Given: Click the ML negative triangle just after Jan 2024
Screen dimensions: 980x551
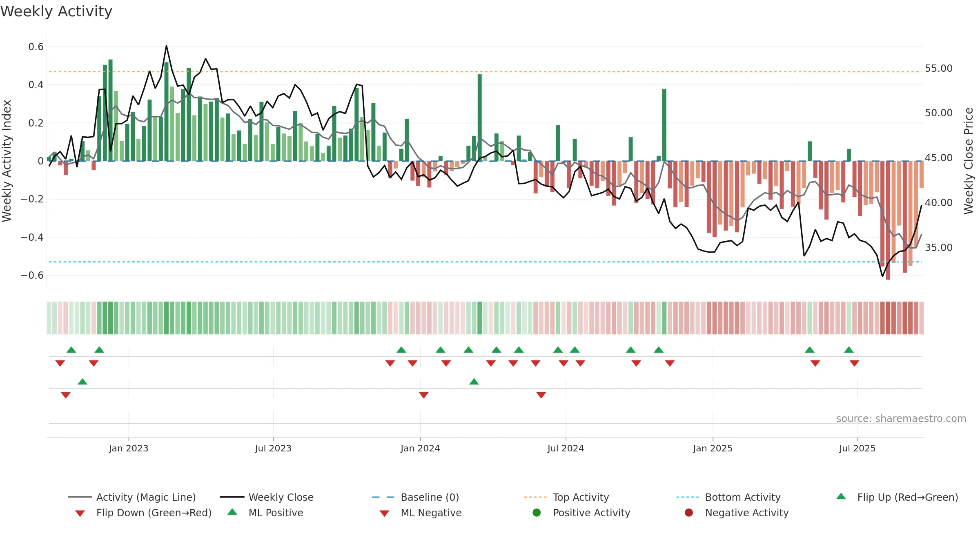Looking at the screenshot, I should pyautogui.click(x=424, y=395).
